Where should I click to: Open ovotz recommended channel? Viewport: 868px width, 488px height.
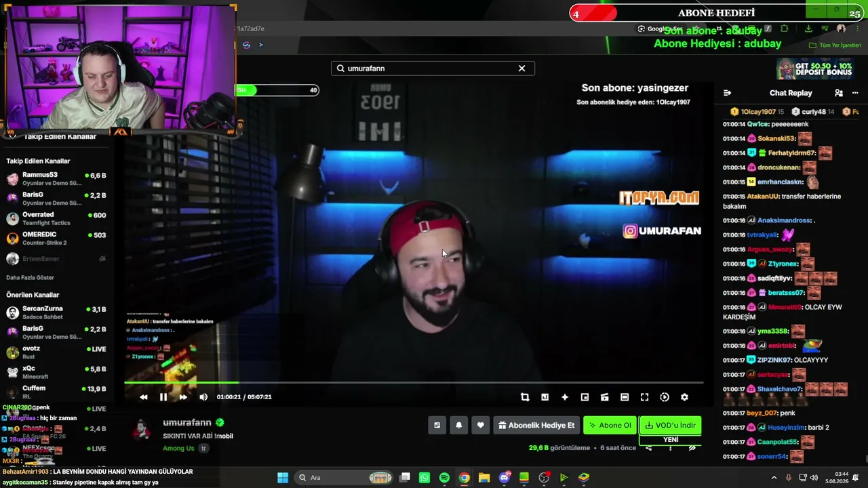pos(57,352)
